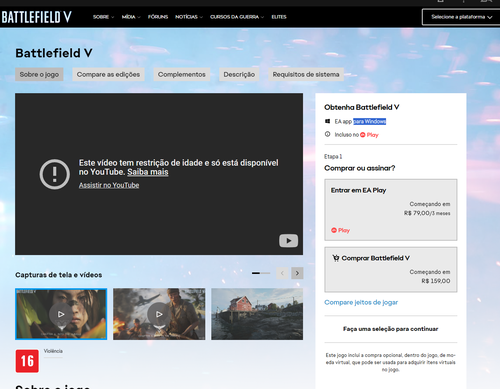Click the carousel page indicator bar
500x389 pixels.
[261, 273]
